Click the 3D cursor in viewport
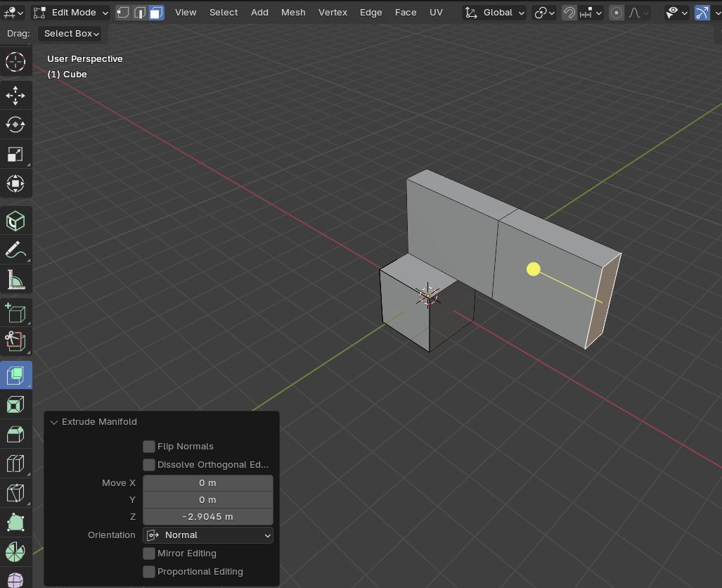The height and width of the screenshot is (588, 722). pos(428,296)
